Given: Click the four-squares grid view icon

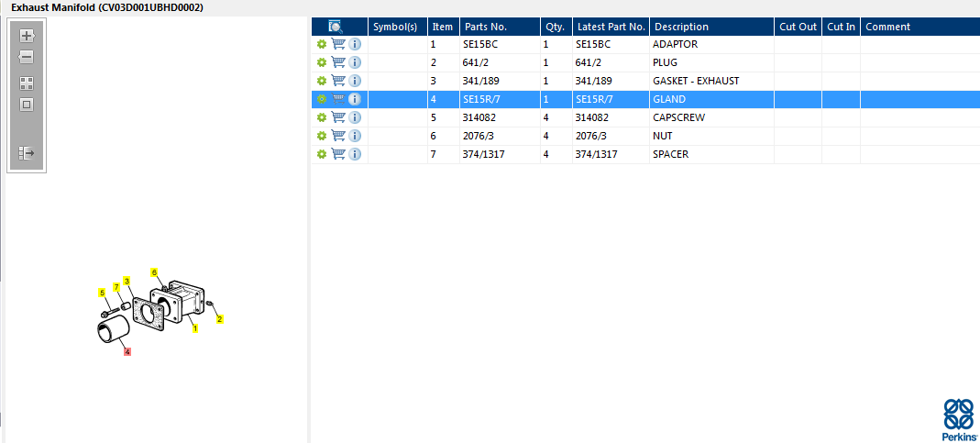Looking at the screenshot, I should click(x=27, y=83).
